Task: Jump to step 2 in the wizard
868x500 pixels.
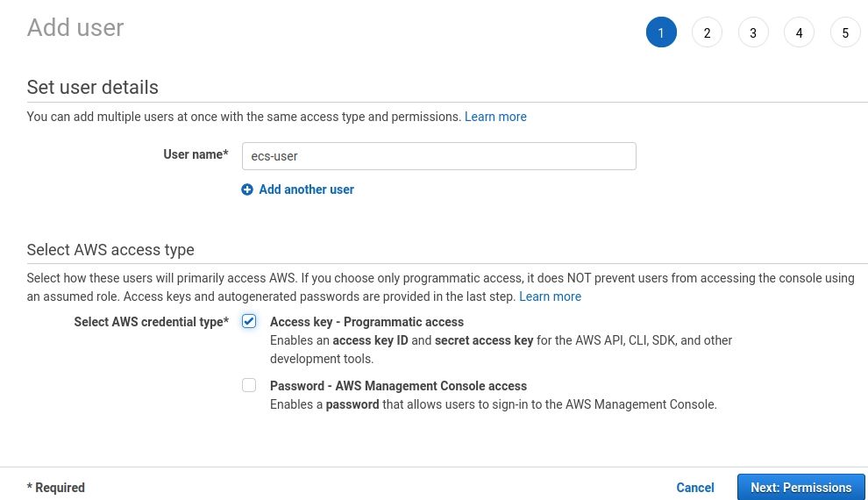Action: [x=707, y=33]
